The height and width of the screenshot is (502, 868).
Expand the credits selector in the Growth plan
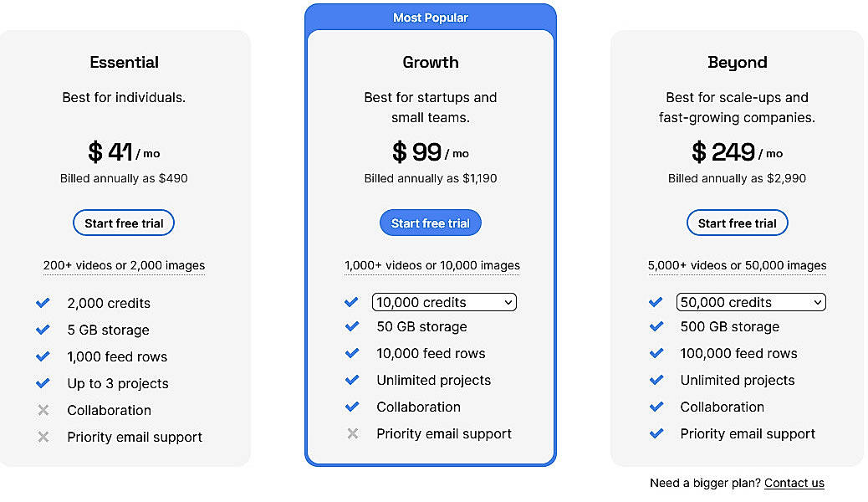[x=443, y=302]
